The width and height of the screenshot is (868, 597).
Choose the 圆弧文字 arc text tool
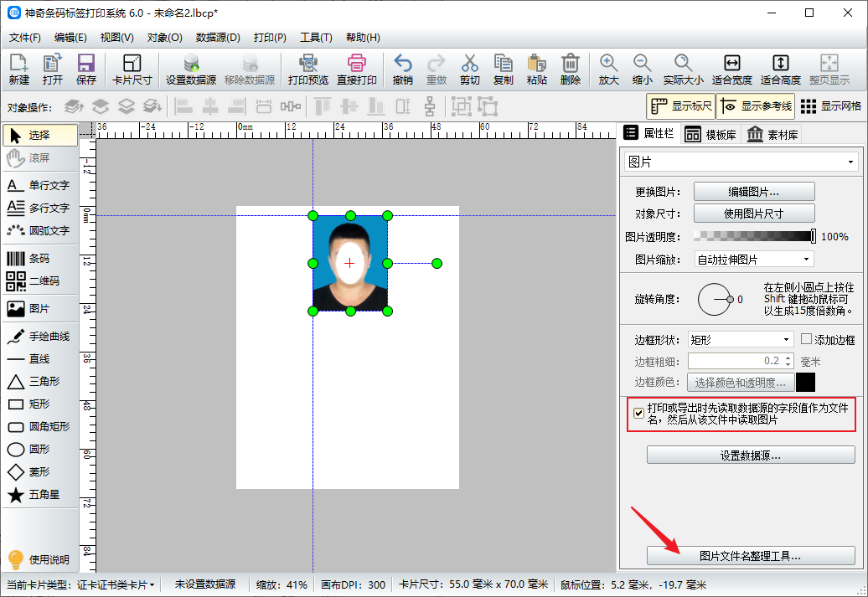[39, 230]
